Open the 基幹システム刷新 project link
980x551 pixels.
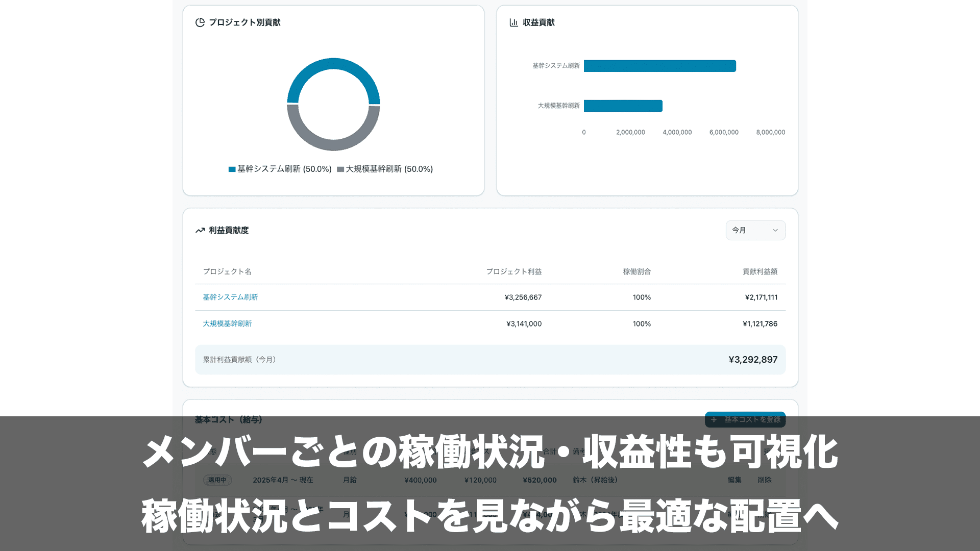(x=230, y=297)
